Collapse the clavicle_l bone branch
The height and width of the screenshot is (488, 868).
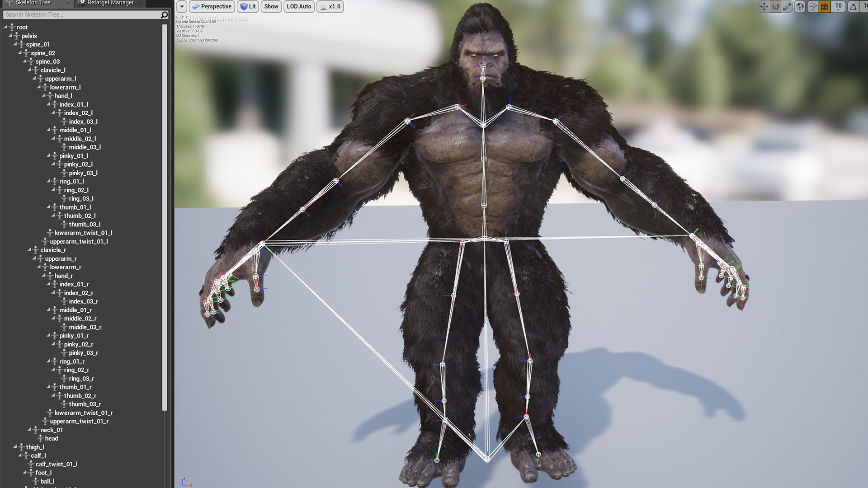point(29,70)
